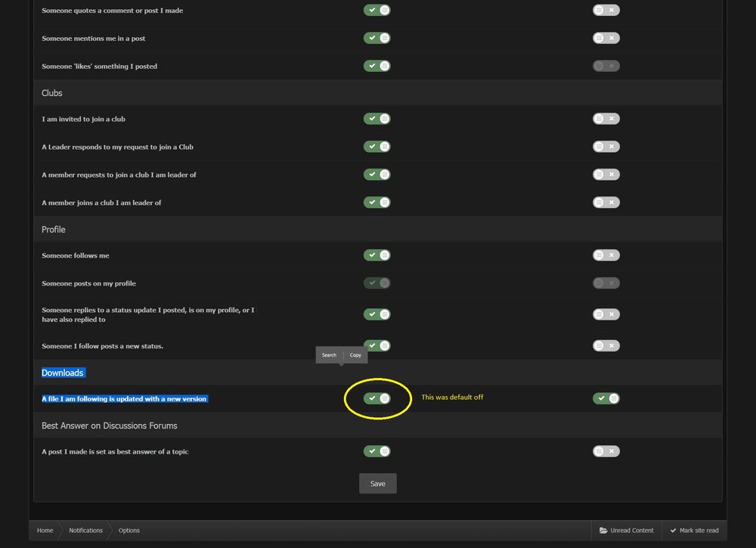Toggle first switch for 'Someone quotes a comment'
The width and height of the screenshot is (756, 548).
click(x=377, y=10)
